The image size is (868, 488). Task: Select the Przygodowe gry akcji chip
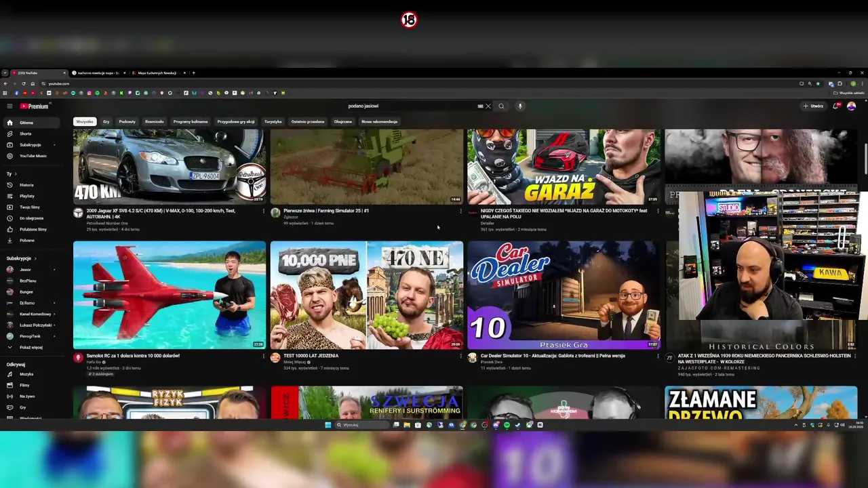pyautogui.click(x=236, y=121)
